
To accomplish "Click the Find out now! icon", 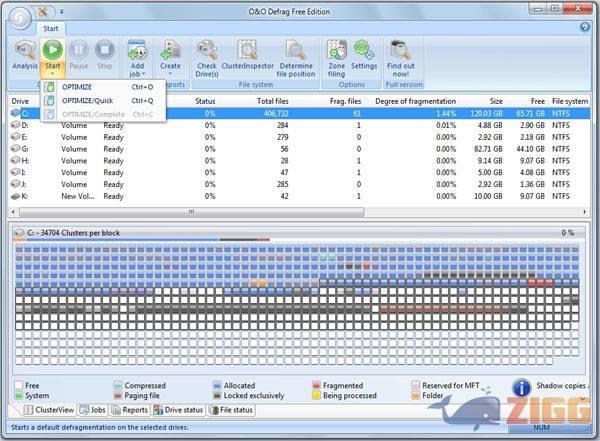I will (400, 50).
